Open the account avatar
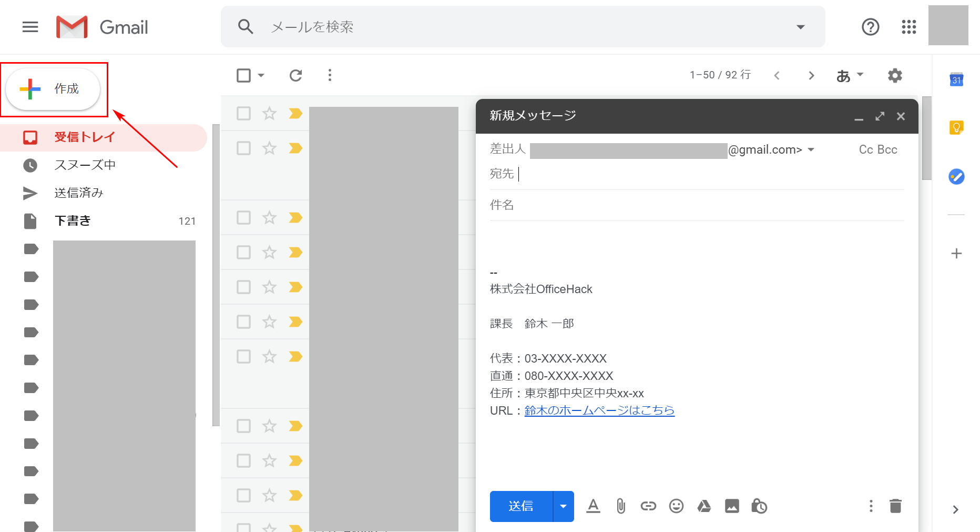 pyautogui.click(x=948, y=25)
